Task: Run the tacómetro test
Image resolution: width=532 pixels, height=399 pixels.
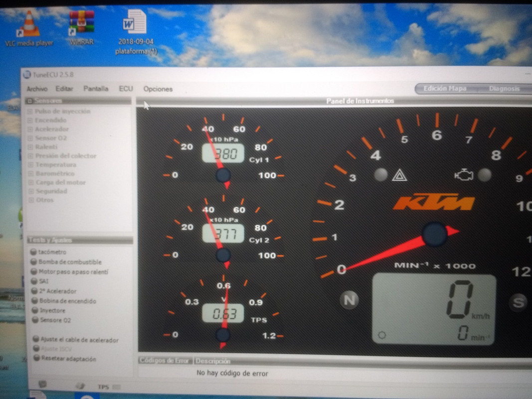Action: pos(48,252)
